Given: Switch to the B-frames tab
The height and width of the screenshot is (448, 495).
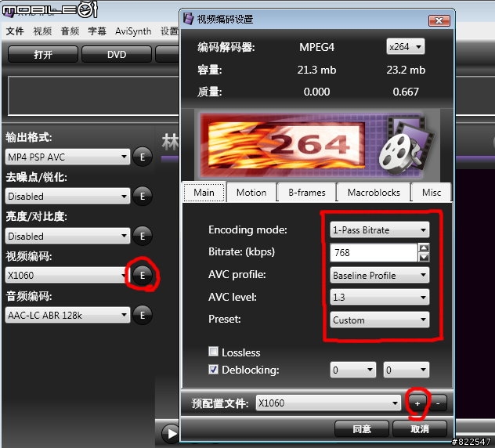Looking at the screenshot, I should [x=307, y=192].
